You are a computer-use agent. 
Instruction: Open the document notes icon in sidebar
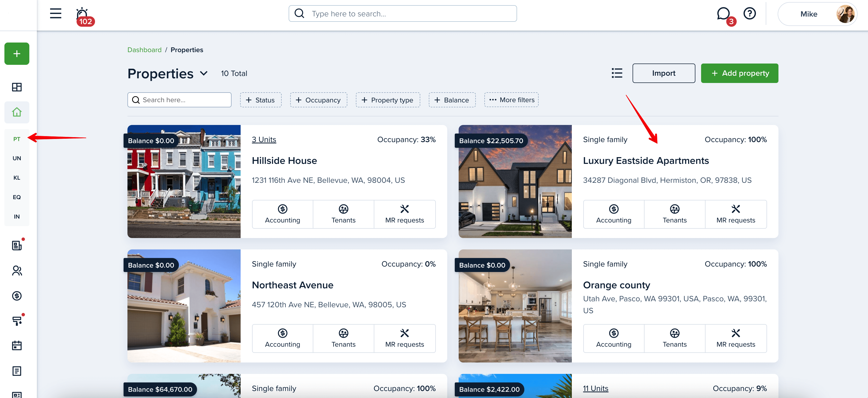point(17,371)
